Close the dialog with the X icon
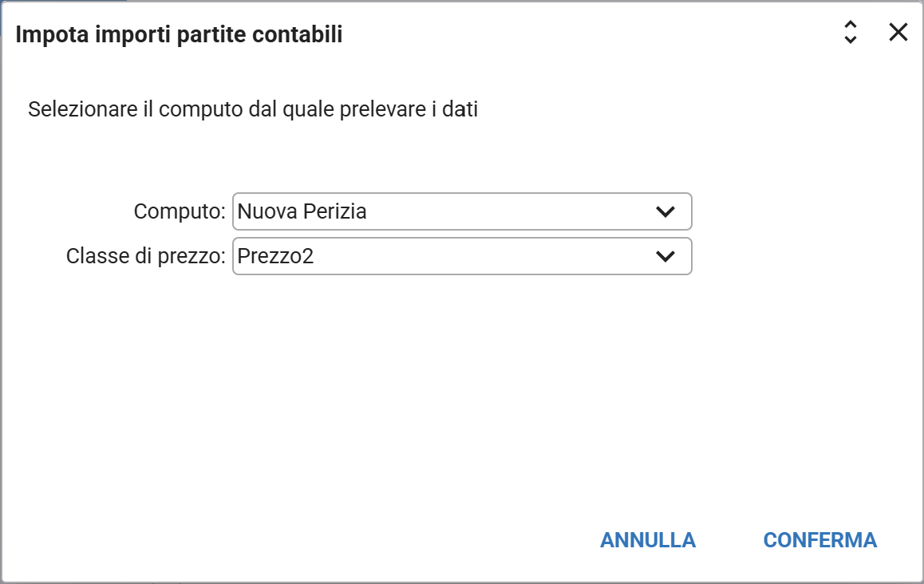Viewport: 924px width, 584px height. tap(898, 32)
